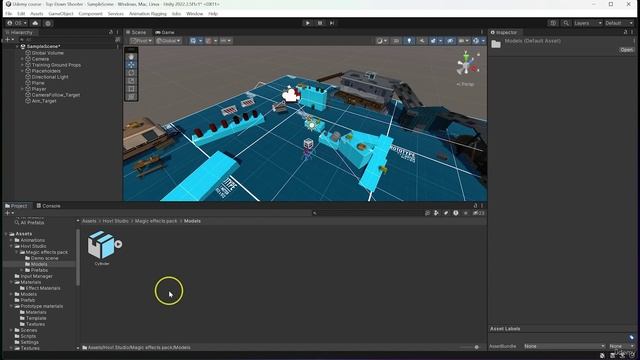Select the Cylinder model asset thumbnail

tap(101, 244)
